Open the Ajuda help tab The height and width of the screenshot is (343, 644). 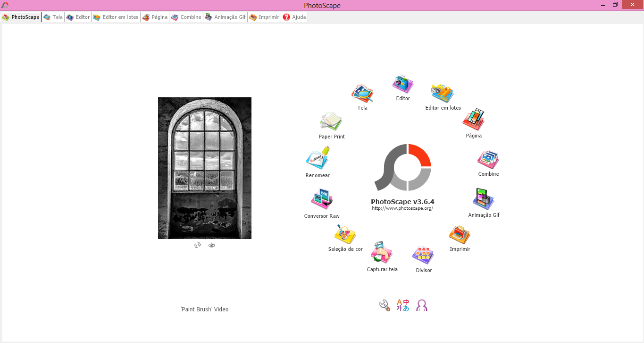[x=294, y=17]
